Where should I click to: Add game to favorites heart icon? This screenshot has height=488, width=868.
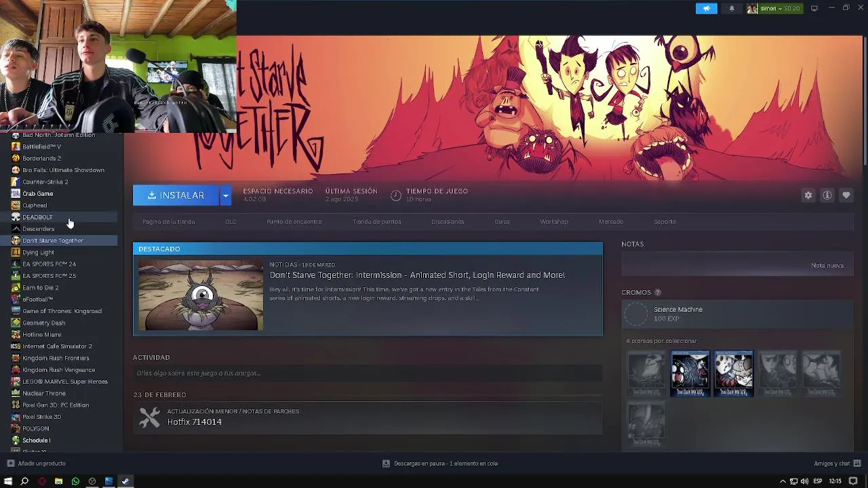point(846,195)
